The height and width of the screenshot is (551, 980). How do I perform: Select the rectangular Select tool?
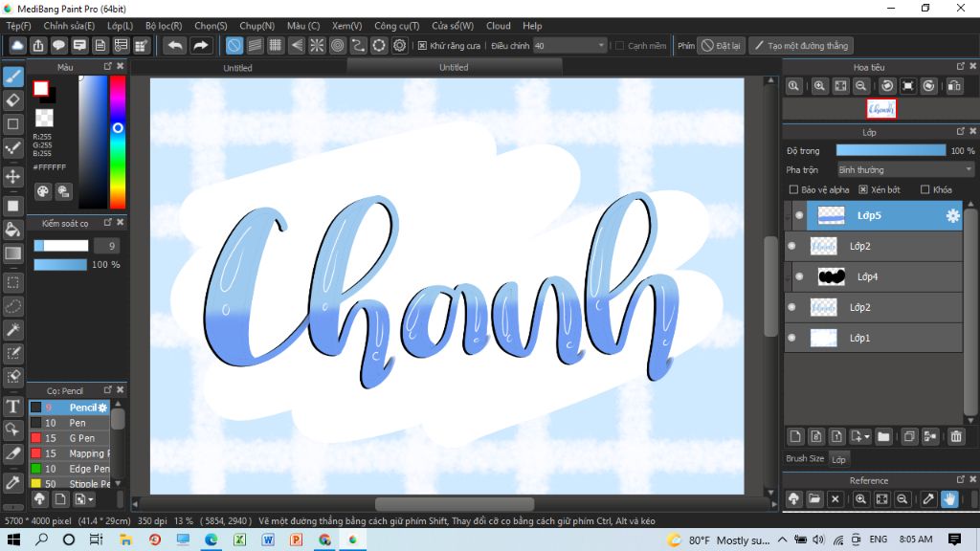[13, 282]
